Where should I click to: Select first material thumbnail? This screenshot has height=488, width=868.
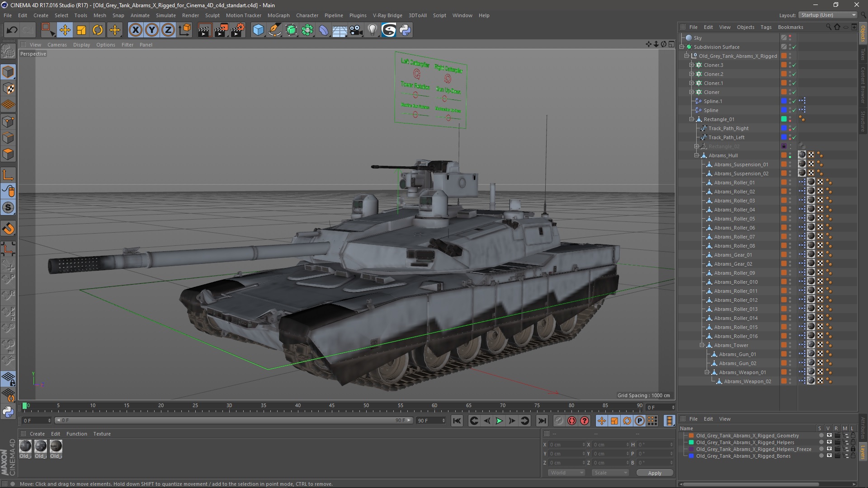pos(25,446)
